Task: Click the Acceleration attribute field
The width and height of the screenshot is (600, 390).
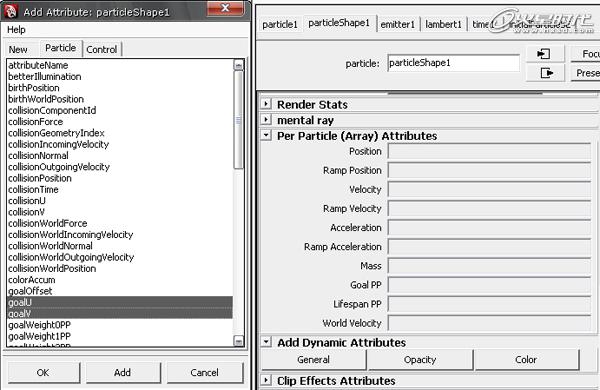Action: (489, 228)
